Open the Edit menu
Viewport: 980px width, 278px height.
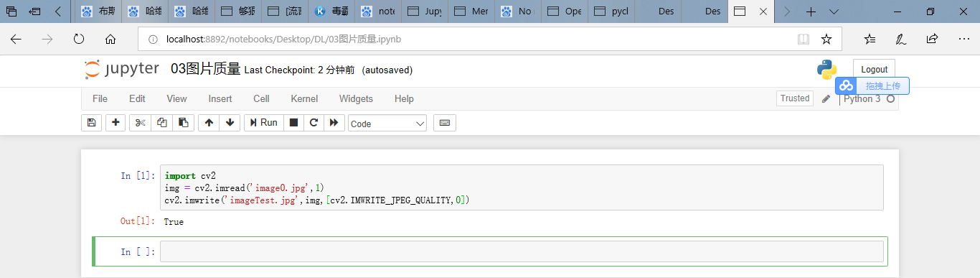point(137,98)
